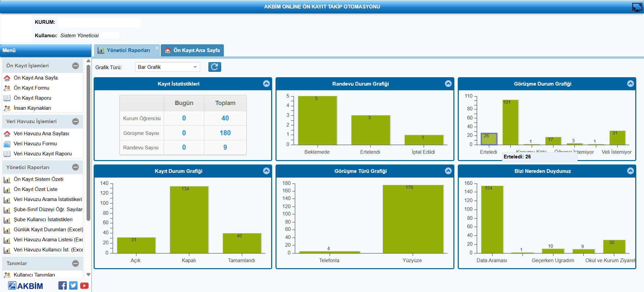
Task: Open the Twitter icon in footer
Action: coord(73,286)
